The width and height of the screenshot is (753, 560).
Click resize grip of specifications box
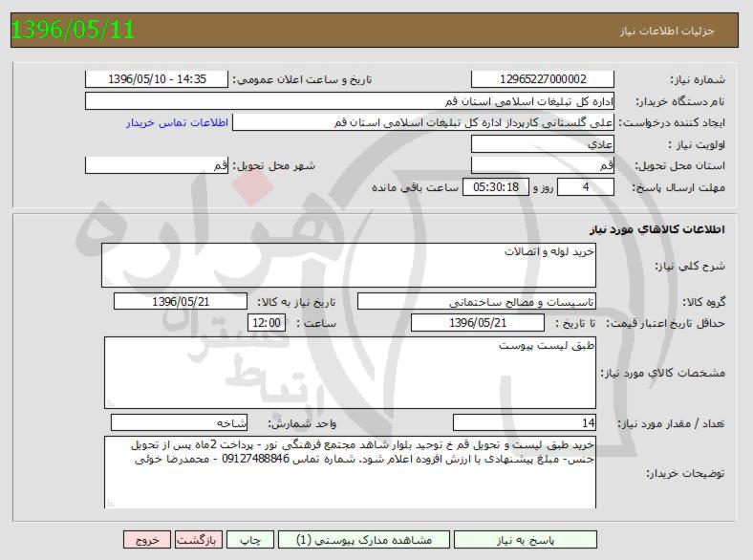[111, 403]
